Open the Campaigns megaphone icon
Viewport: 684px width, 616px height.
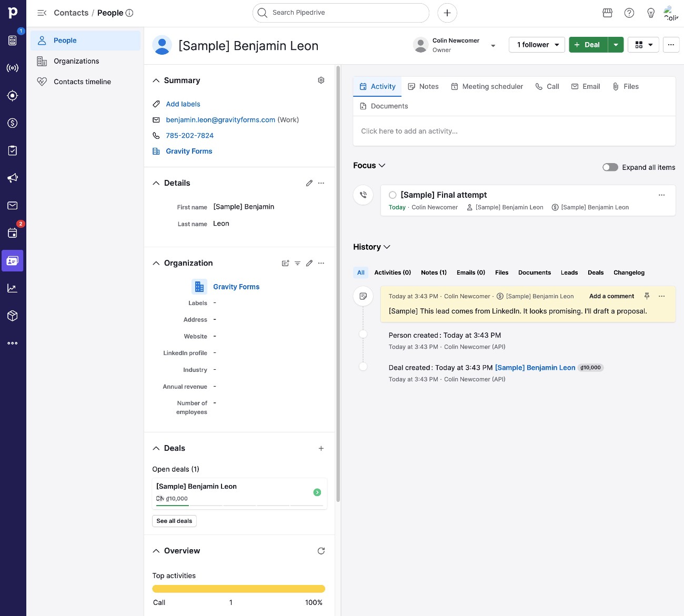pos(13,178)
